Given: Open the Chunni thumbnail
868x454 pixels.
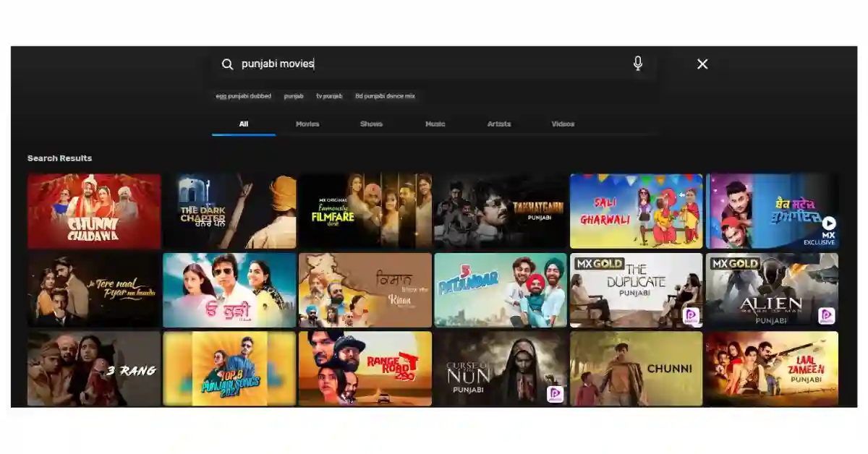Looking at the screenshot, I should point(637,369).
